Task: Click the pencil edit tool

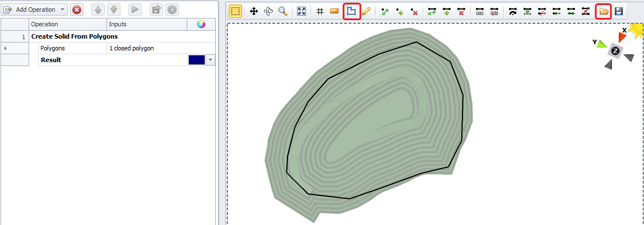Action: 366,11
